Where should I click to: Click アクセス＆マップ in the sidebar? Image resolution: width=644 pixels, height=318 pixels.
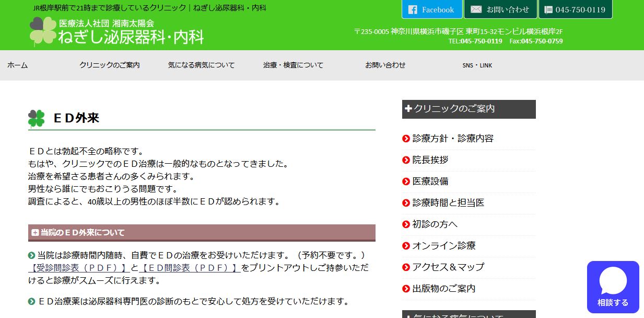[x=447, y=267]
